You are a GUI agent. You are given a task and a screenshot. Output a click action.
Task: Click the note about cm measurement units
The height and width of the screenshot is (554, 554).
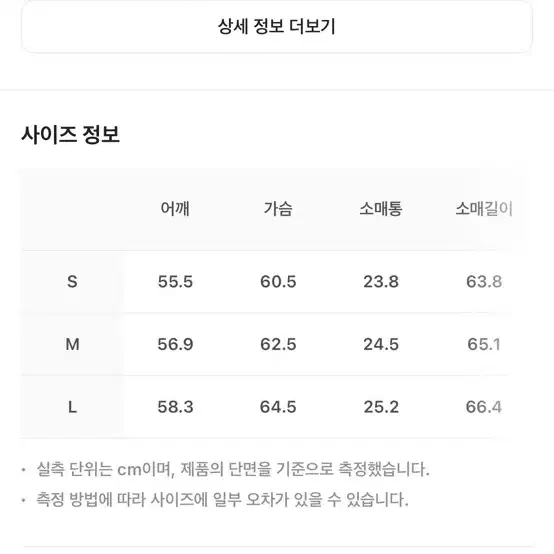click(x=233, y=469)
